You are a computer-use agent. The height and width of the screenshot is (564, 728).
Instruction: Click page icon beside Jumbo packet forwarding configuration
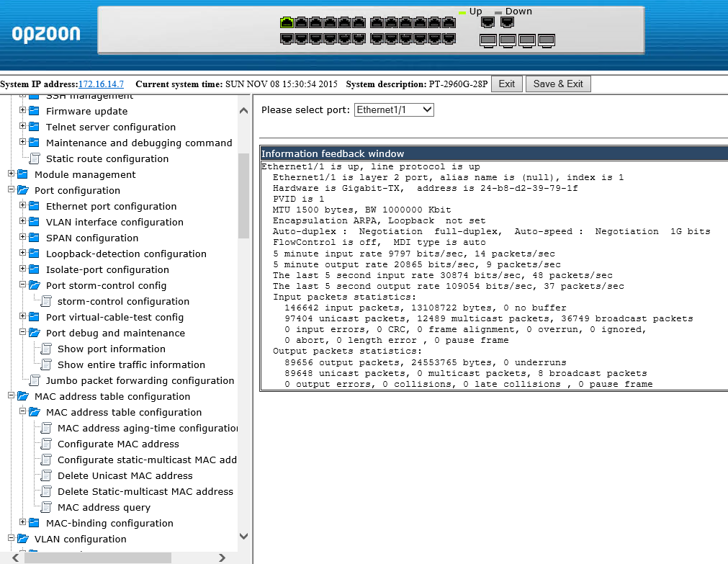(35, 380)
